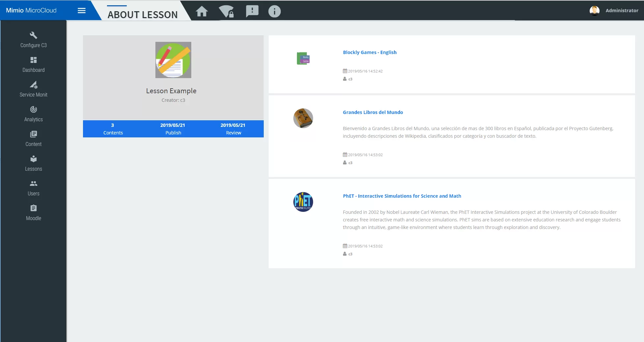Open the Grandes Libros del Mundo link

(373, 112)
